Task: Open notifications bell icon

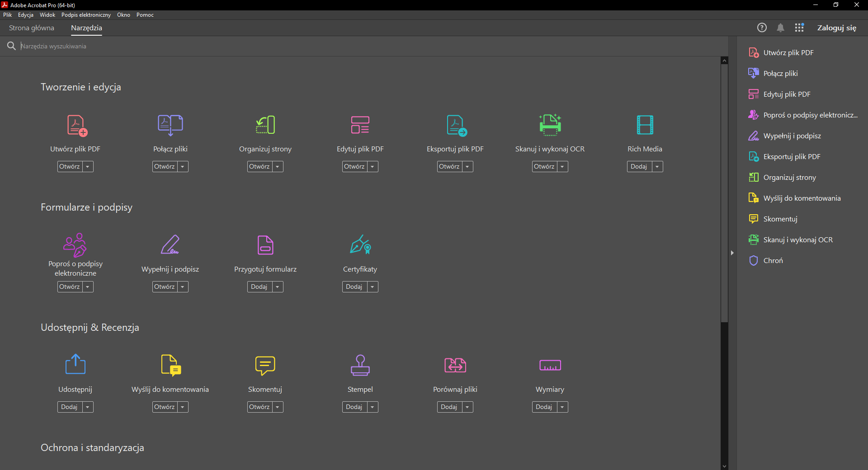Action: (780, 28)
